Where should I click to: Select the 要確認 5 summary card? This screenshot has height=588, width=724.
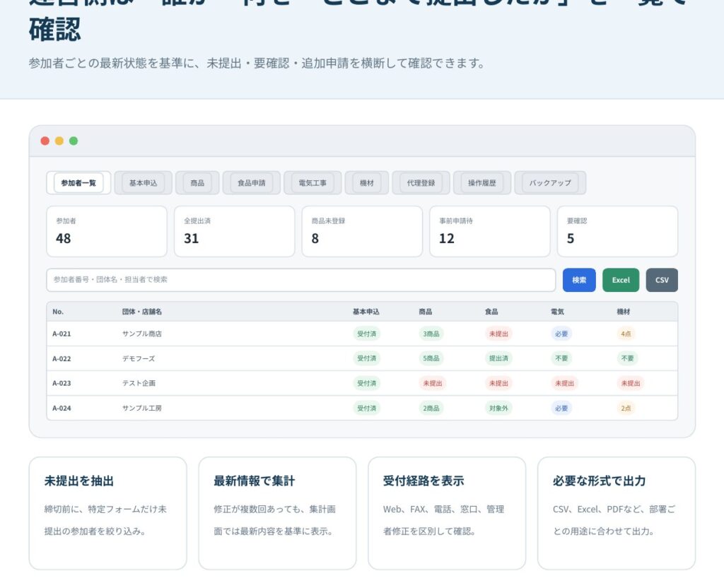coord(617,231)
